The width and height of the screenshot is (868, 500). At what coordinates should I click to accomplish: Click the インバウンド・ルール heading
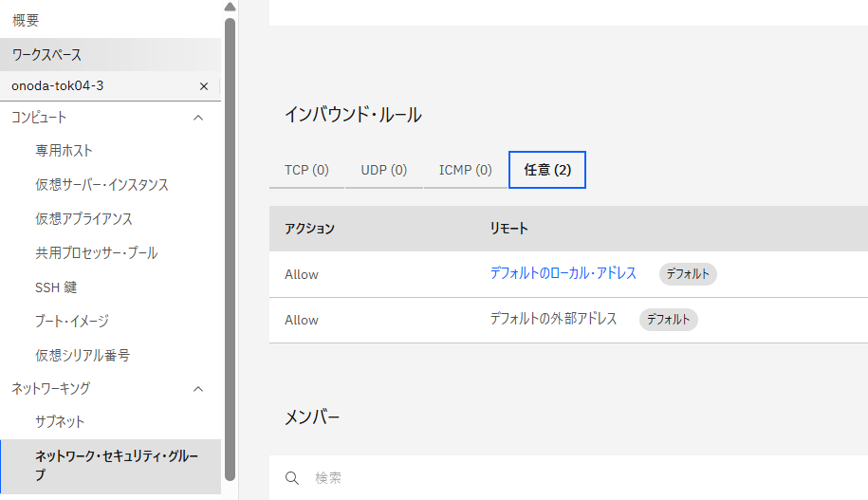[x=353, y=115]
